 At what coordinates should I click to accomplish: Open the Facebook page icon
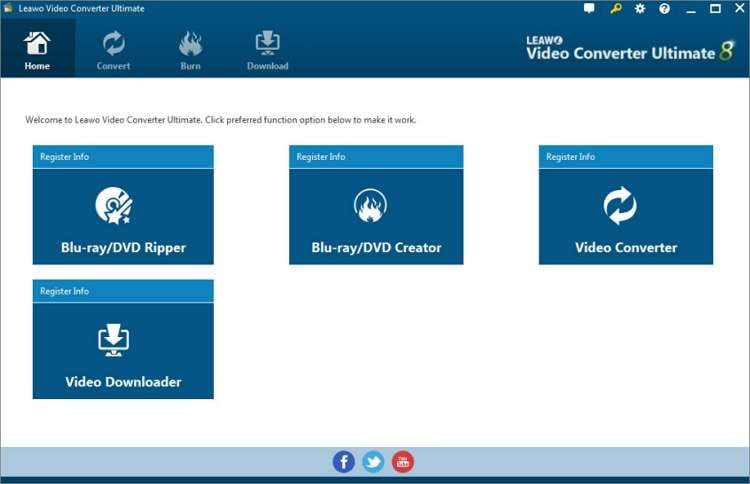(343, 462)
